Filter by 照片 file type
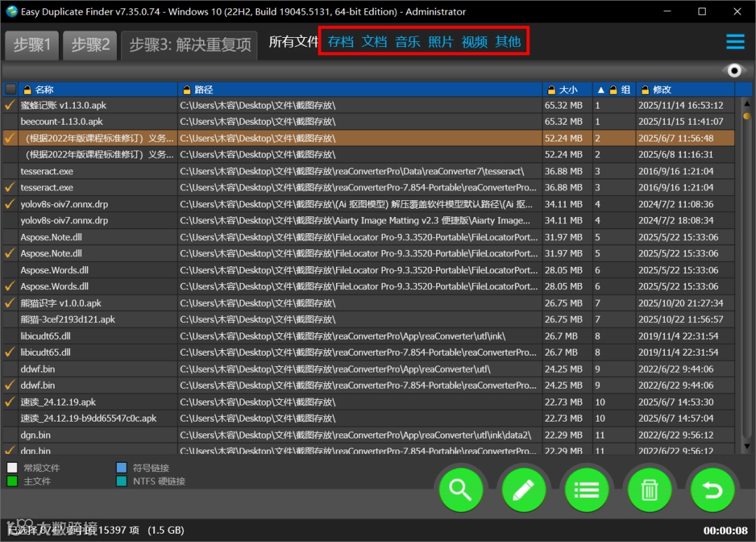Screen dimensions: 756x542 441,42
